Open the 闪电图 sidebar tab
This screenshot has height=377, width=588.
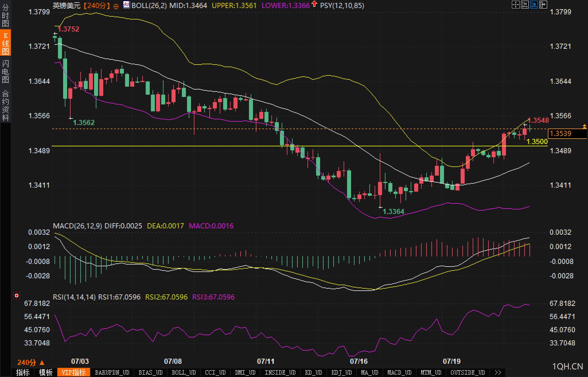click(5, 71)
